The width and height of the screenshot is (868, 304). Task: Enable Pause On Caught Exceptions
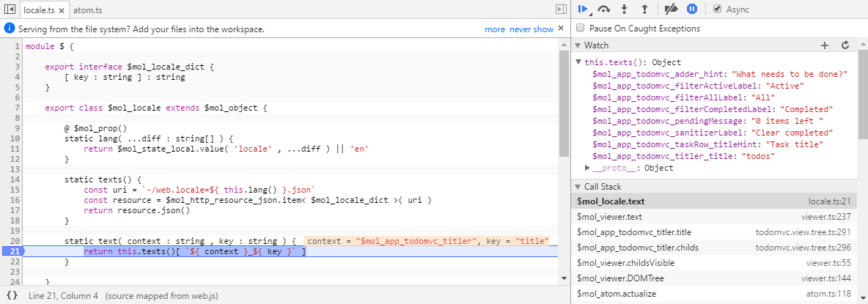[x=580, y=28]
